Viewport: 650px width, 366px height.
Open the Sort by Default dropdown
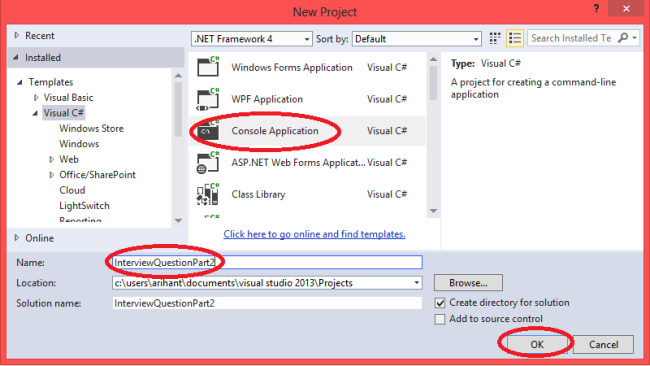[417, 39]
